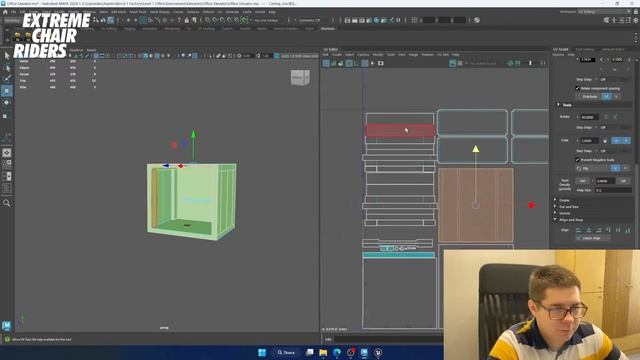
Task: Click second Align icon in Align and Snap
Action: (x=588, y=230)
